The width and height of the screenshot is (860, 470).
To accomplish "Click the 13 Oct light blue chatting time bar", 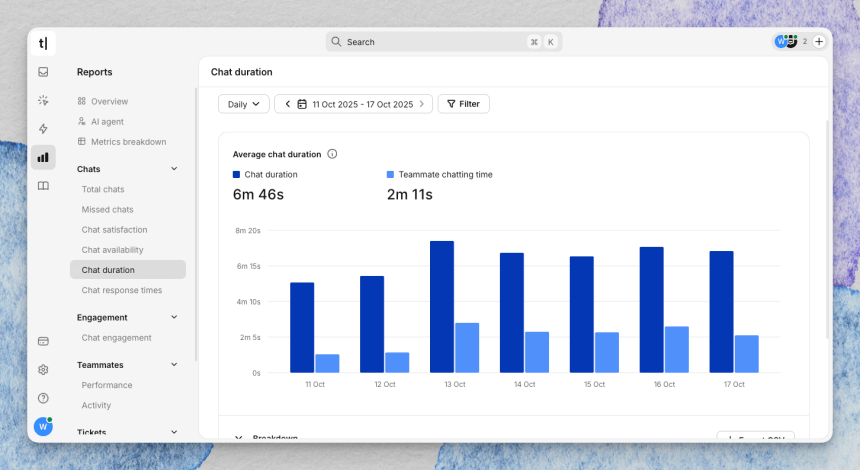I will click(467, 348).
